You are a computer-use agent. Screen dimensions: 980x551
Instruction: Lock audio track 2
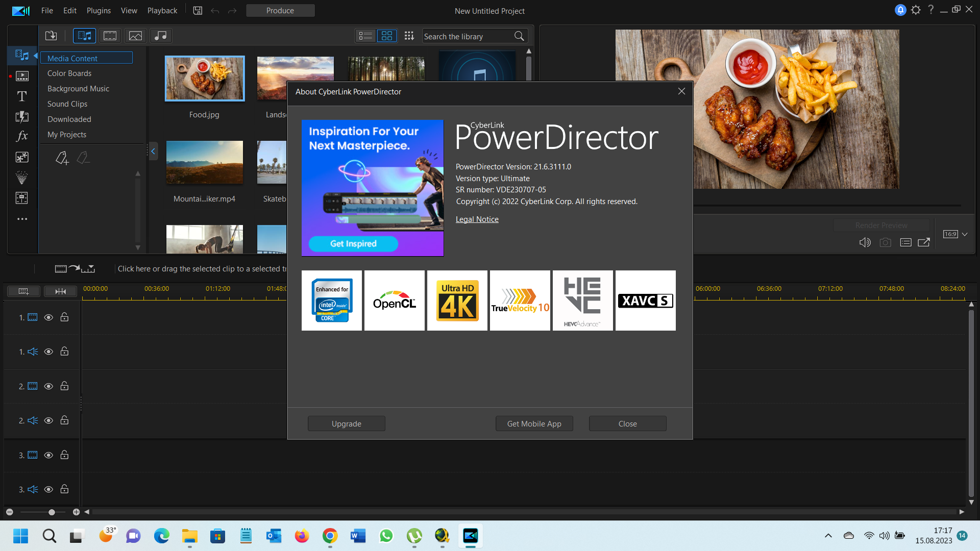64,420
